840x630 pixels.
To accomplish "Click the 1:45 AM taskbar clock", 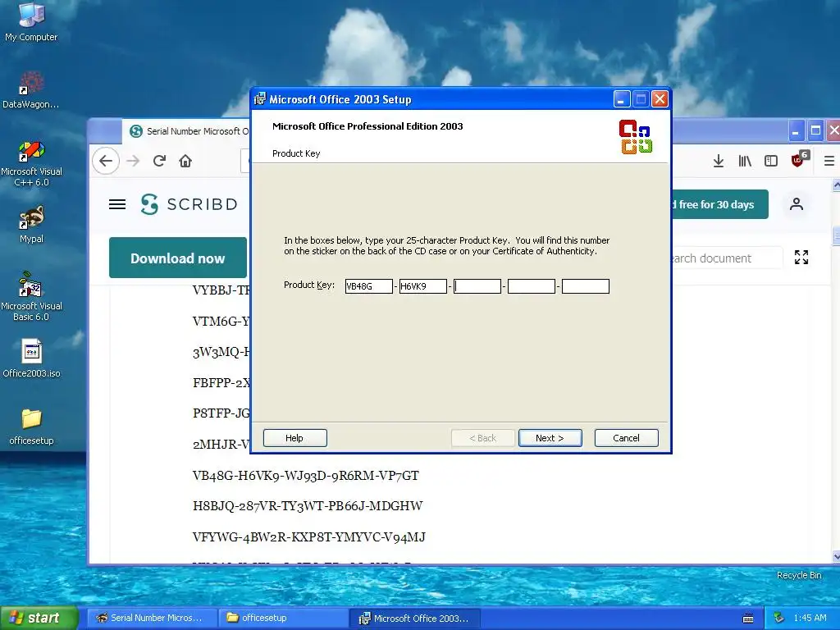I will (x=810, y=618).
